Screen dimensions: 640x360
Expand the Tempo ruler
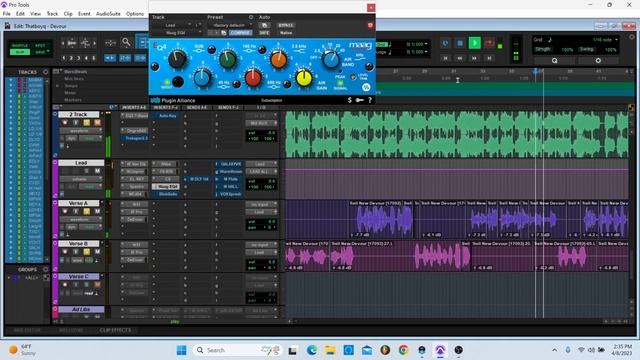tap(57, 86)
